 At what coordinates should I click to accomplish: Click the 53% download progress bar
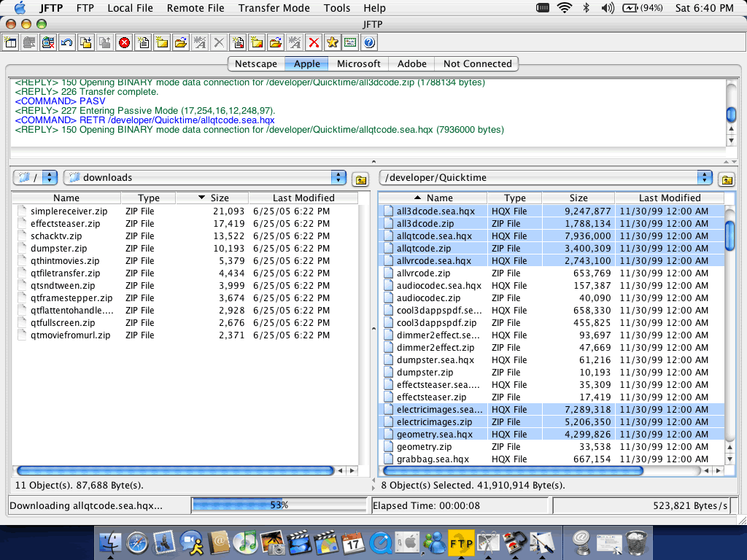tap(279, 505)
